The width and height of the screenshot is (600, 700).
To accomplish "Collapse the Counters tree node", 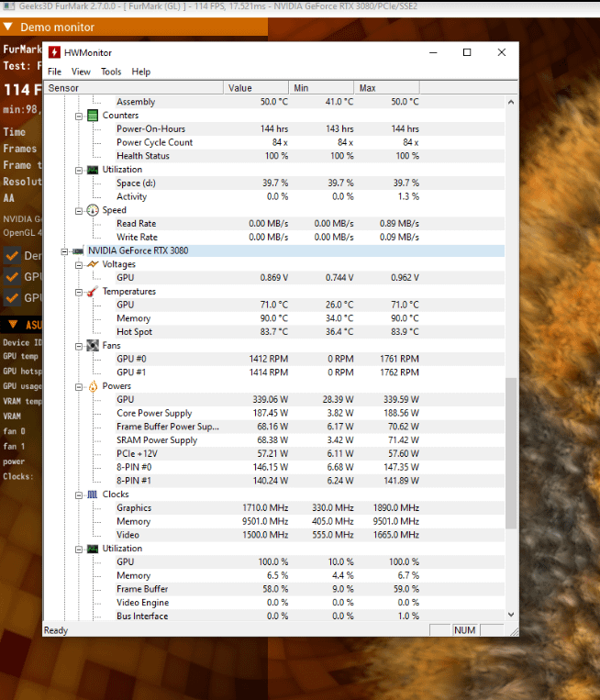I will pos(79,117).
